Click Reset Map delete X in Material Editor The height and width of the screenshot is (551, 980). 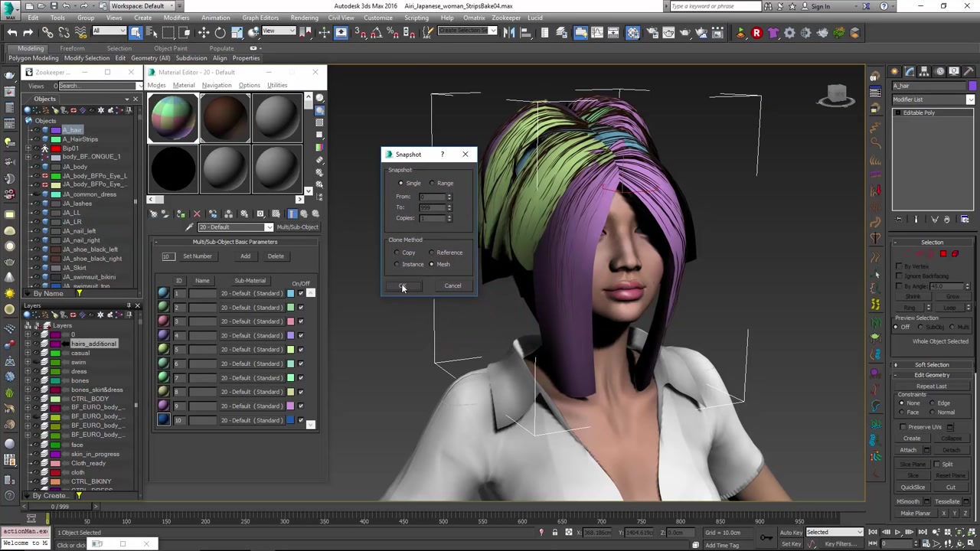[197, 214]
